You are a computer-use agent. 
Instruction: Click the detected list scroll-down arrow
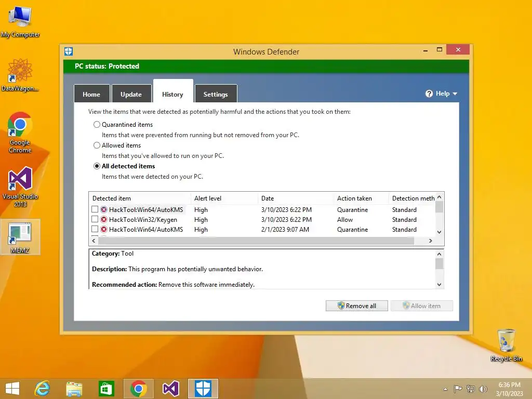(x=440, y=232)
